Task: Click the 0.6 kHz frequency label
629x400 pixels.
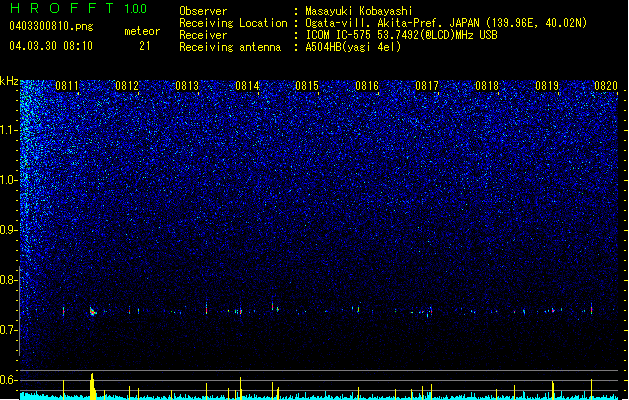Action: click(8, 380)
